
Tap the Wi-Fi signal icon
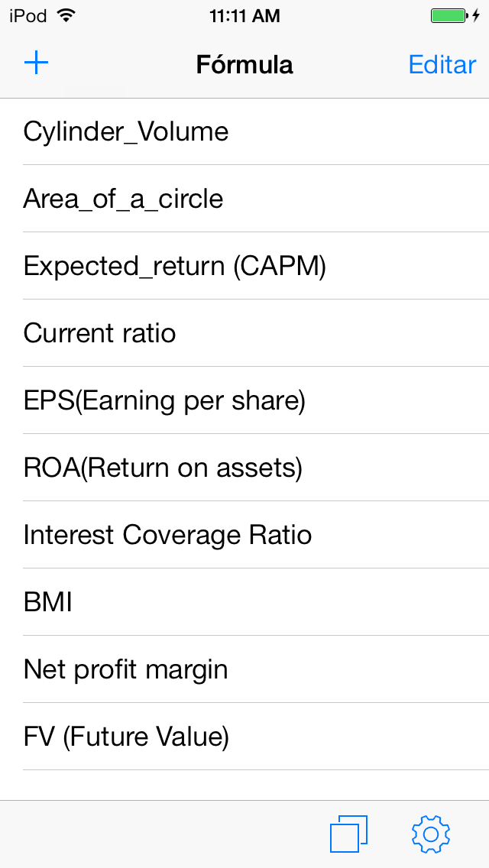(66, 15)
